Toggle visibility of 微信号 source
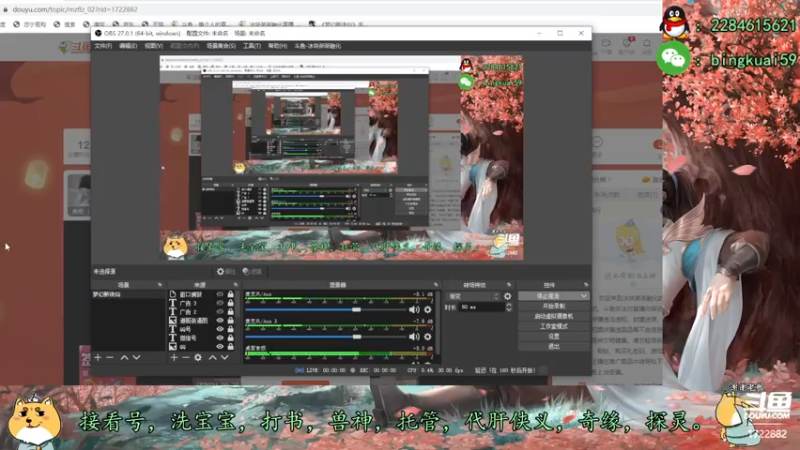The image size is (800, 450). 220,338
